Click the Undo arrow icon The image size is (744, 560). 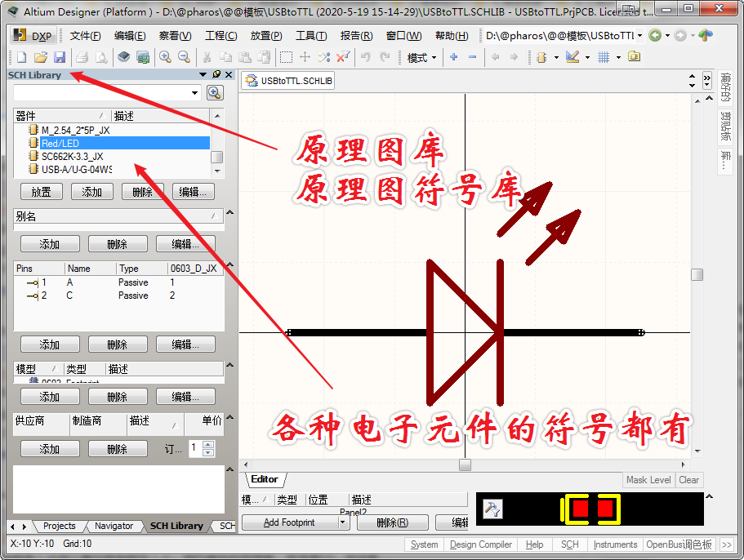[366, 57]
